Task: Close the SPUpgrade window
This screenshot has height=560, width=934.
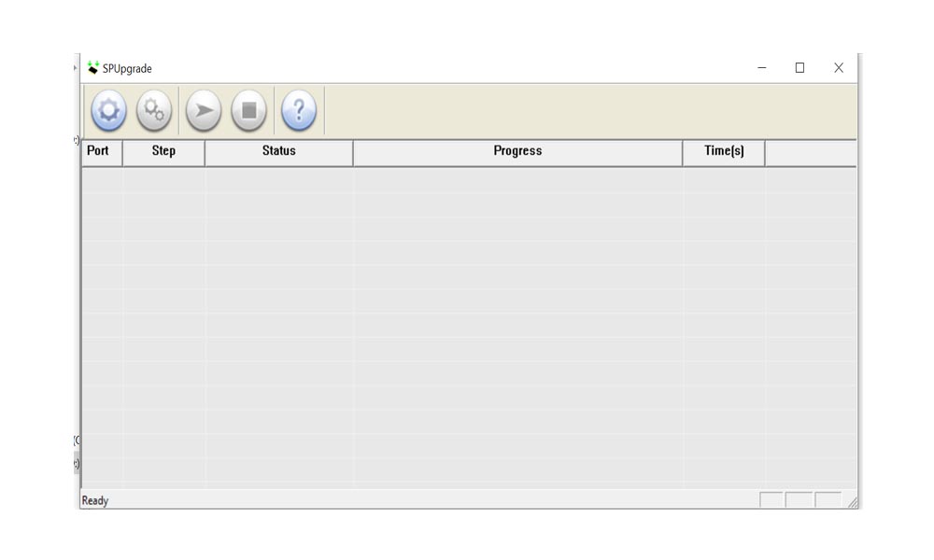Action: (x=839, y=68)
